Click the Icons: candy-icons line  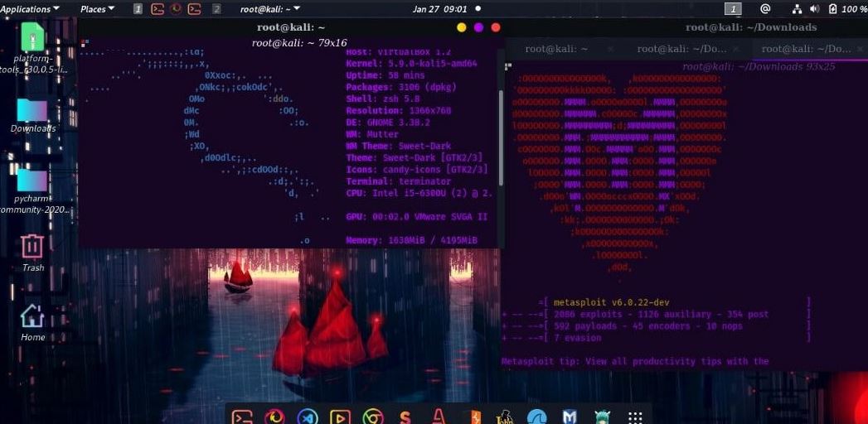pos(417,169)
